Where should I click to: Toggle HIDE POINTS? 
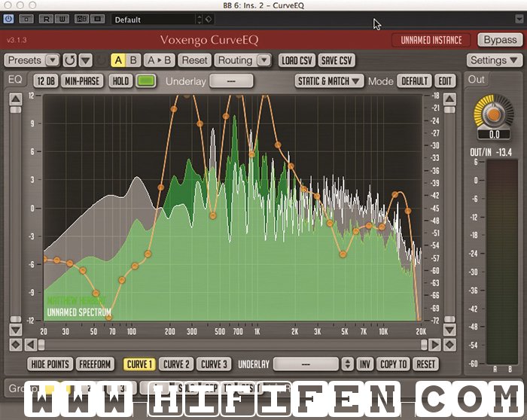coord(50,364)
